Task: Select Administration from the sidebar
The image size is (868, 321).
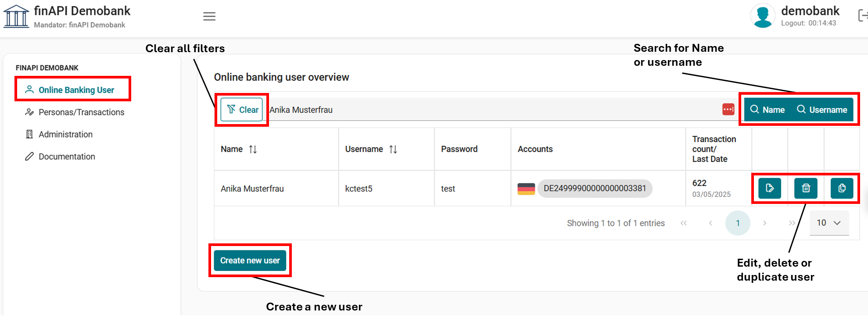Action: click(x=65, y=135)
